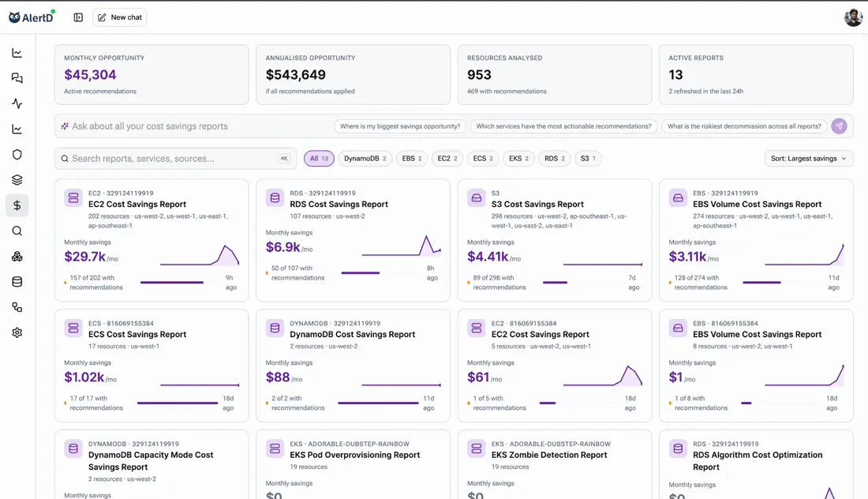Screen dimensions: 868x499
Task: Click the 17 of 17 recommendations progress bar
Action: click(177, 403)
